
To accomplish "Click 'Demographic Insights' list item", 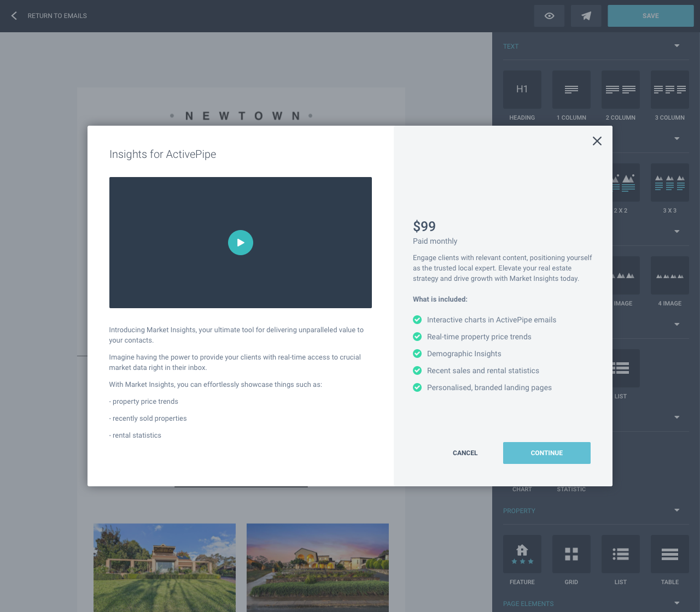I will 464,354.
